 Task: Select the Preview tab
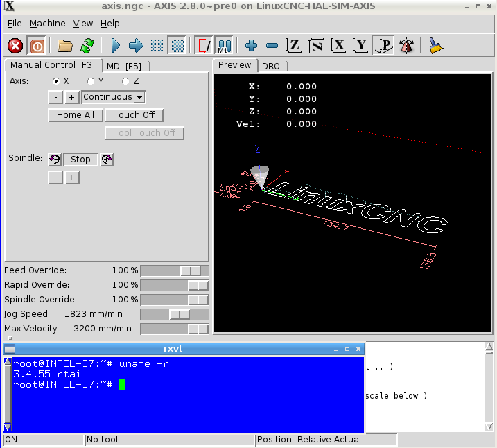click(x=234, y=65)
